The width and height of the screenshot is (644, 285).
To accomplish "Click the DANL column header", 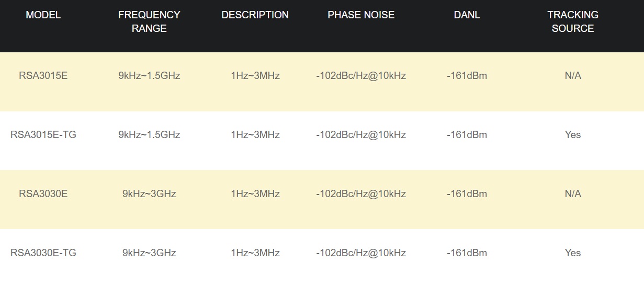I will (x=467, y=15).
